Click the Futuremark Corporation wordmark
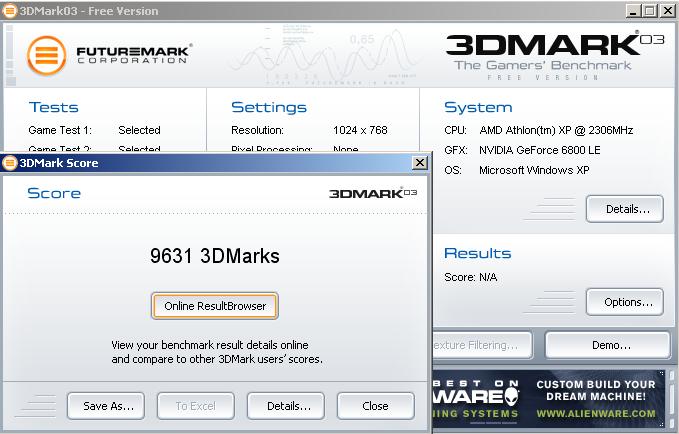Image resolution: width=679 pixels, height=434 pixels. 133,55
